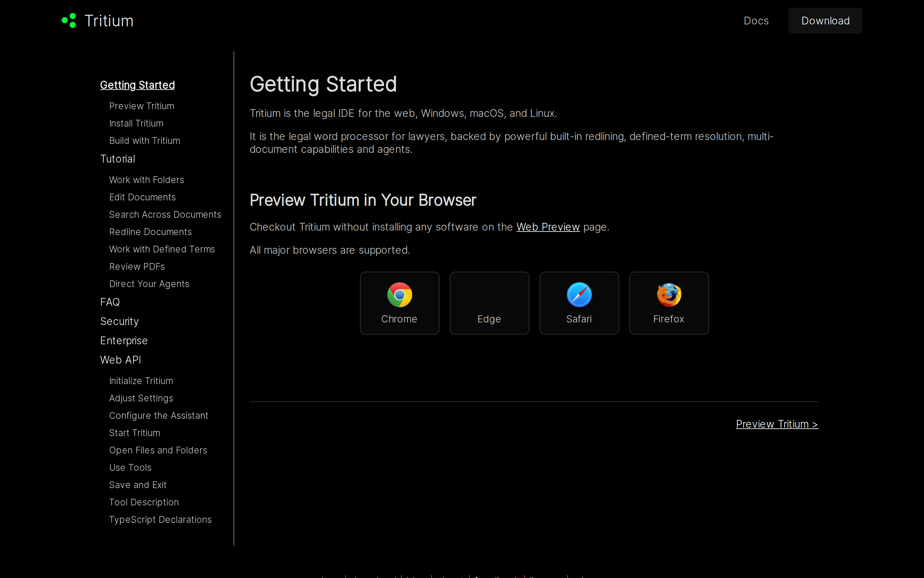Open Preview Tritium in the sidebar
This screenshot has height=578, width=924.
(142, 106)
